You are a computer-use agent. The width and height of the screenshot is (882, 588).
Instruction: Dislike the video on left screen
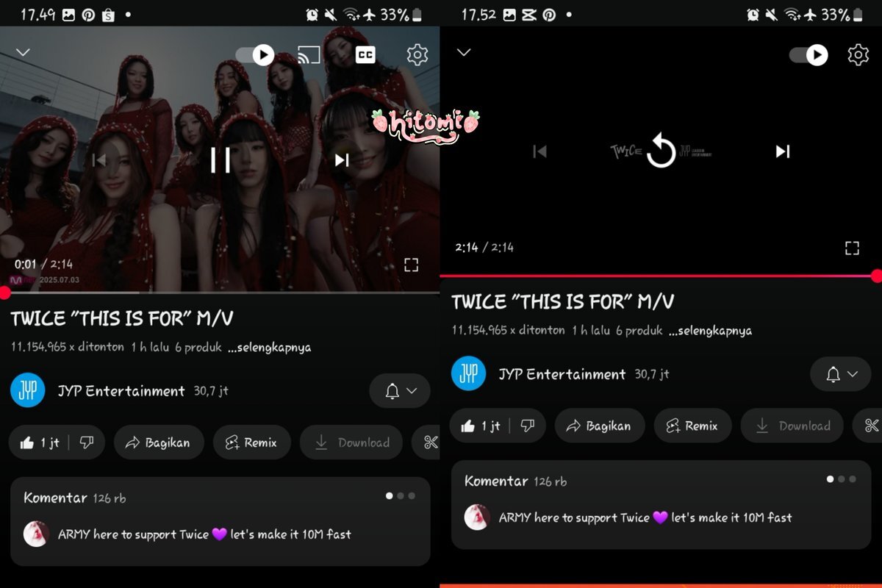[x=87, y=442]
